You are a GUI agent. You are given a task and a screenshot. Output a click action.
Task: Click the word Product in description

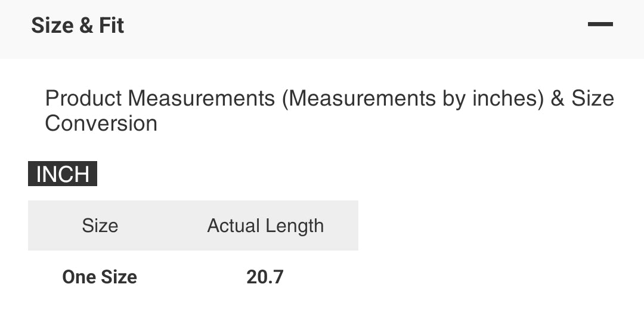point(83,98)
